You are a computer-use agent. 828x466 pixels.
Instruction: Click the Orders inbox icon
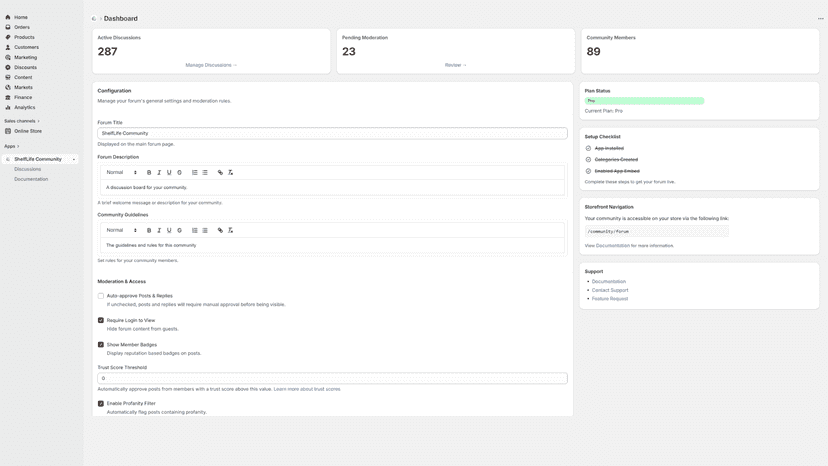tap(8, 27)
